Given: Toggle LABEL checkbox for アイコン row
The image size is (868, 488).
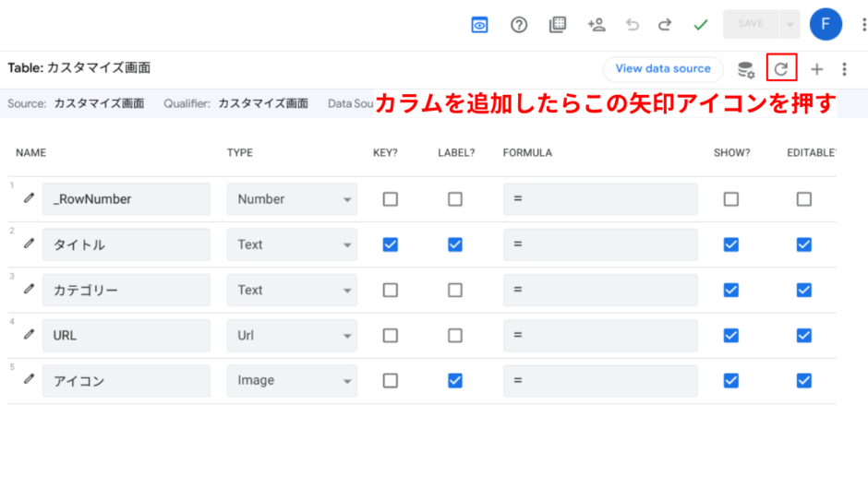Looking at the screenshot, I should pyautogui.click(x=455, y=380).
